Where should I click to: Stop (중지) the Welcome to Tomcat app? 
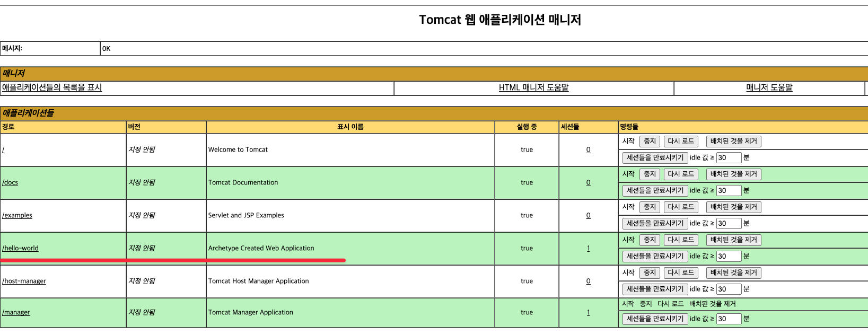pos(650,142)
